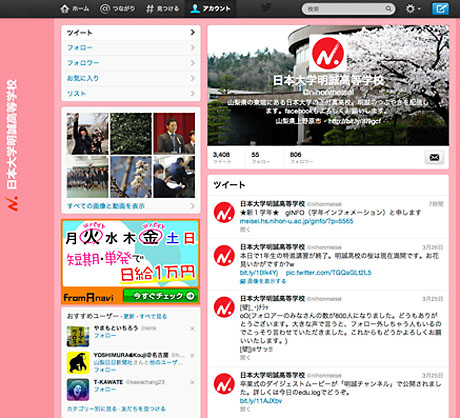Open the 3,408 tweets count
This screenshot has width=460, height=418.
tap(222, 158)
